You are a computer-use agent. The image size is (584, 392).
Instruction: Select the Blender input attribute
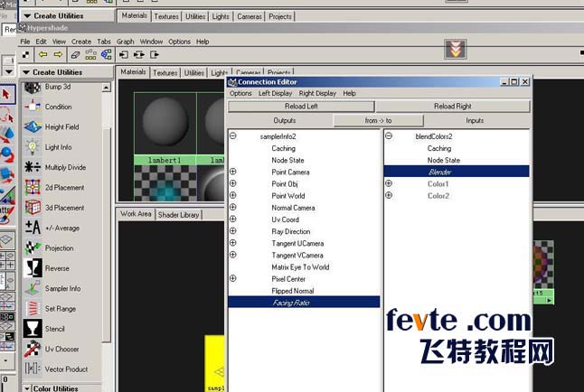457,172
